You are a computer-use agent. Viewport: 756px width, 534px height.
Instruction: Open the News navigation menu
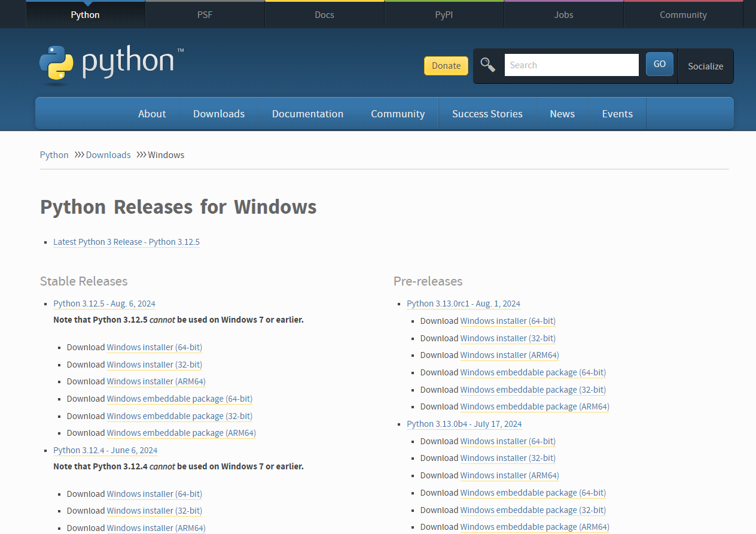[562, 114]
